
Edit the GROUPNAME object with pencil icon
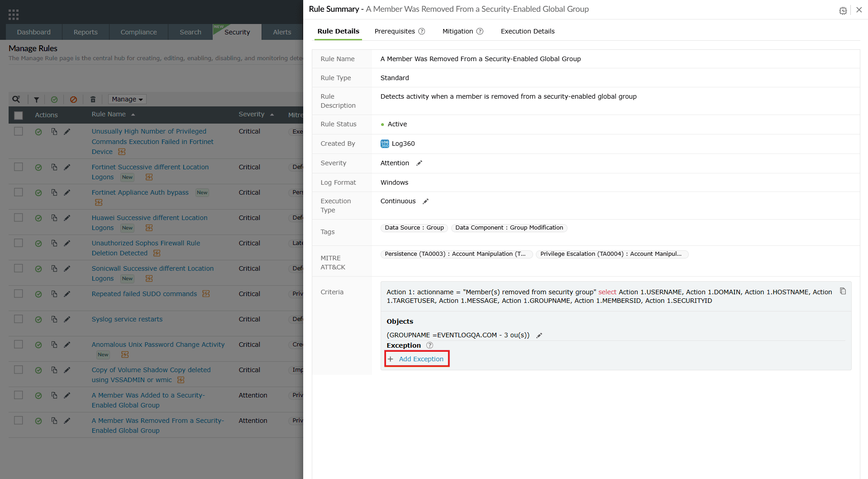(x=539, y=335)
